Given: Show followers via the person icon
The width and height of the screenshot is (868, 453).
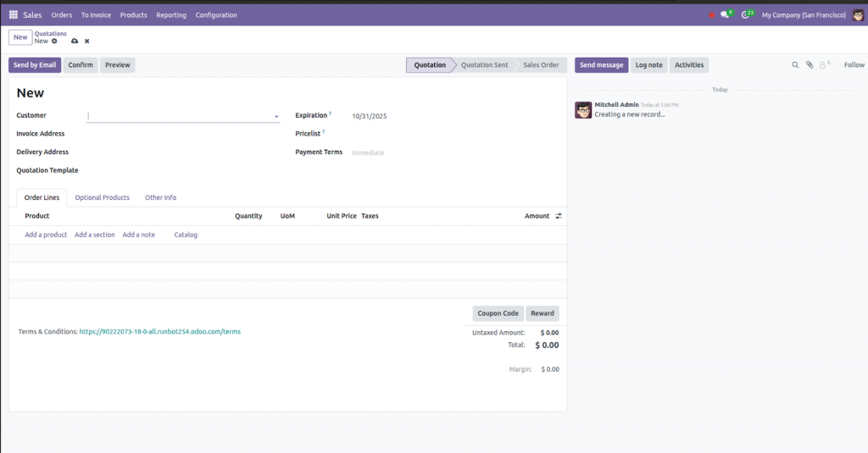Looking at the screenshot, I should [x=823, y=65].
